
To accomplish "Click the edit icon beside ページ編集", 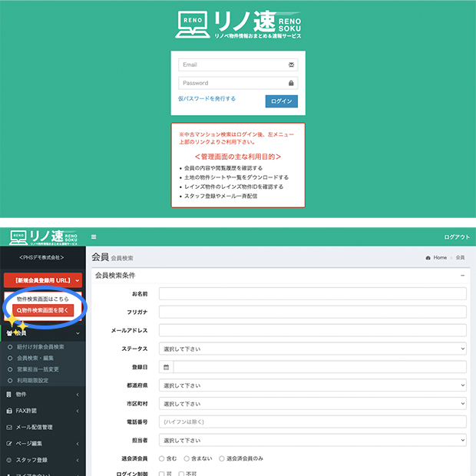I will tap(9, 444).
